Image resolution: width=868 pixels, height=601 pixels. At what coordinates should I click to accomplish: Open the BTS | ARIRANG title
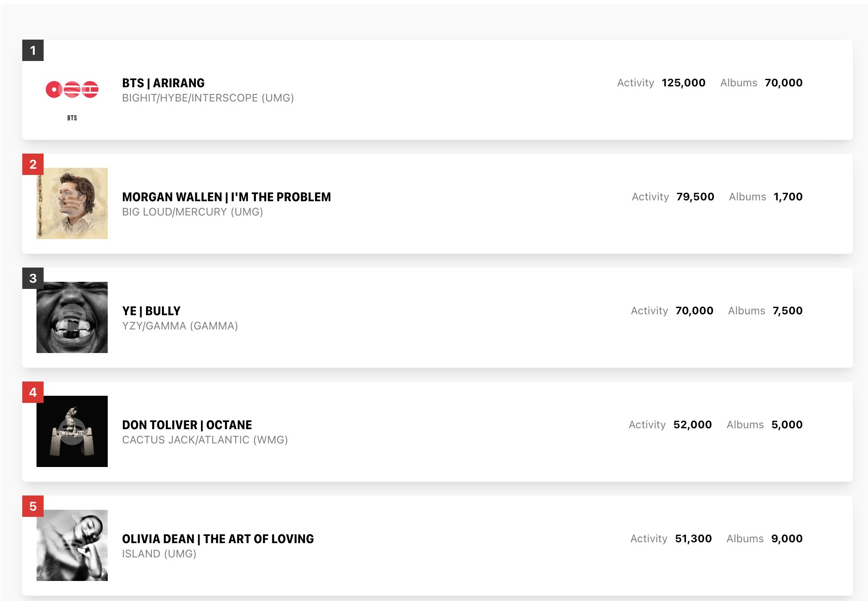163,83
